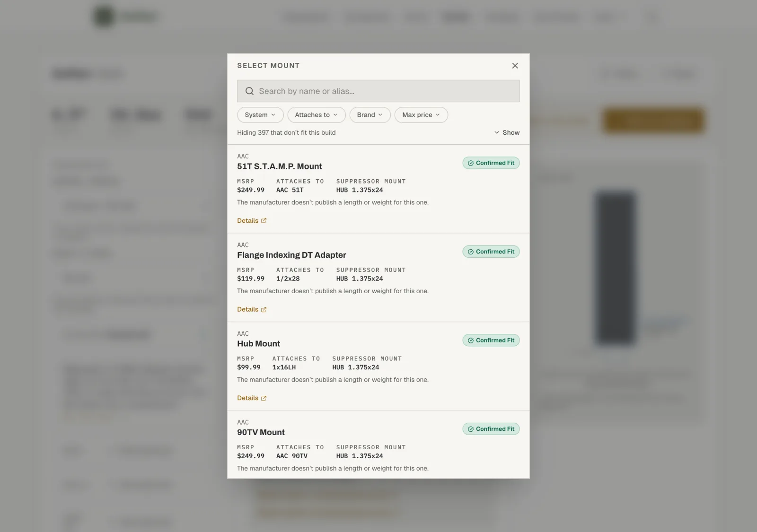Click the external-link icon beside Hub Mount Details
757x532 pixels.
point(264,398)
